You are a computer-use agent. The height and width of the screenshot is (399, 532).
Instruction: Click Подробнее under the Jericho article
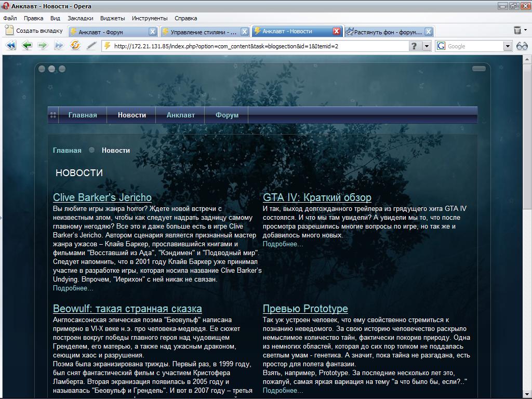73,288
